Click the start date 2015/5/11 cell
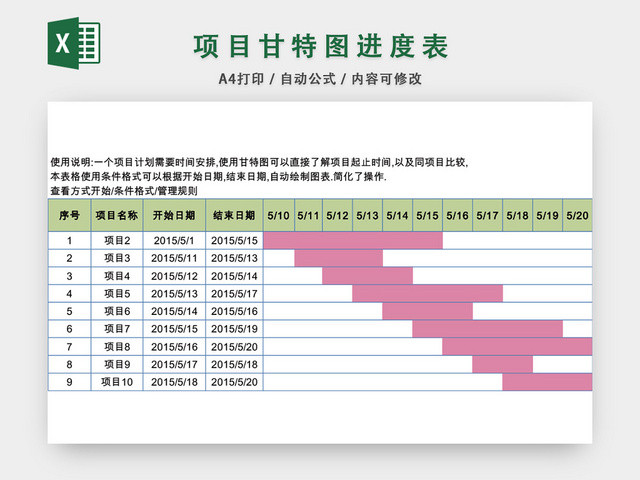640x480 pixels. (174, 258)
